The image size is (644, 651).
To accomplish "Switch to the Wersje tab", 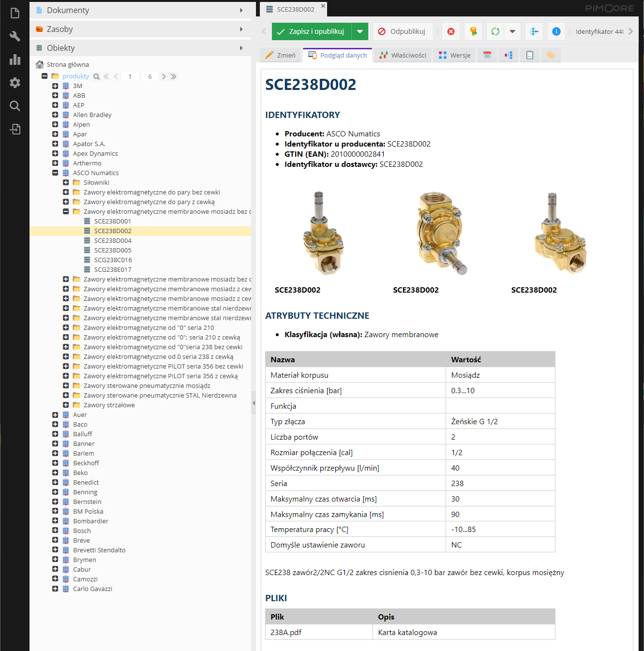I will [454, 55].
